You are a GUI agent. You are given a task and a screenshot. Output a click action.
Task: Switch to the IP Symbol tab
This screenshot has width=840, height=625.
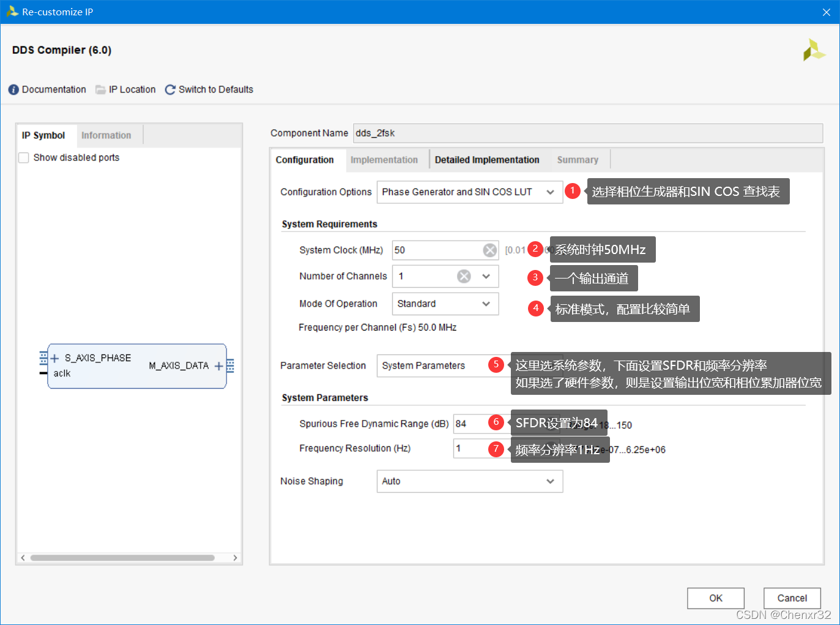click(x=43, y=135)
